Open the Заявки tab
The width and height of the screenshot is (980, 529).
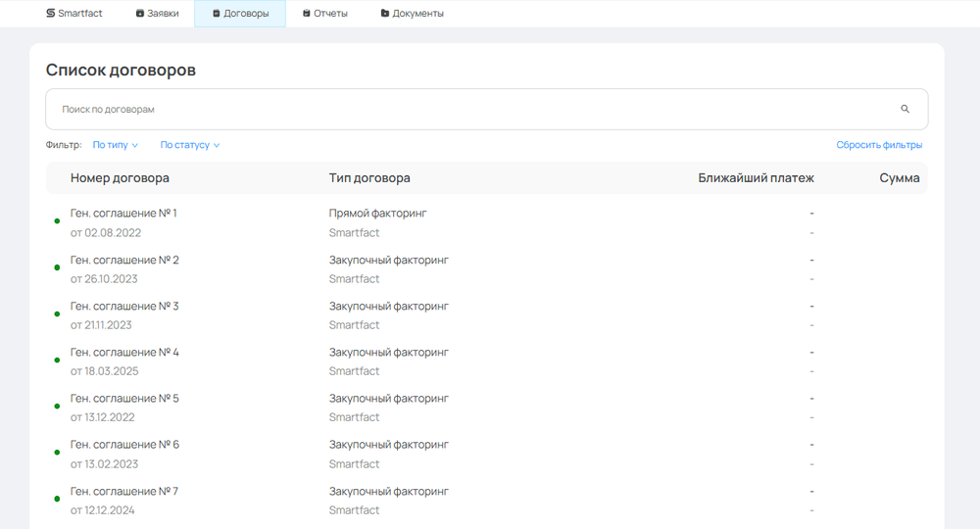157,14
